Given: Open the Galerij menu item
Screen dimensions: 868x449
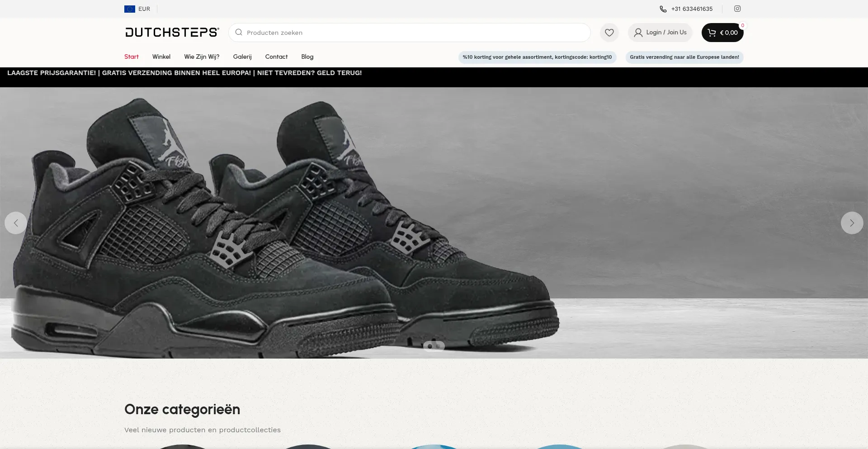Looking at the screenshot, I should [x=242, y=57].
